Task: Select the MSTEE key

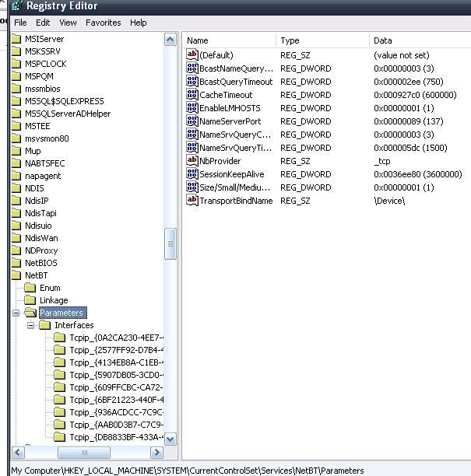Action: pos(37,126)
